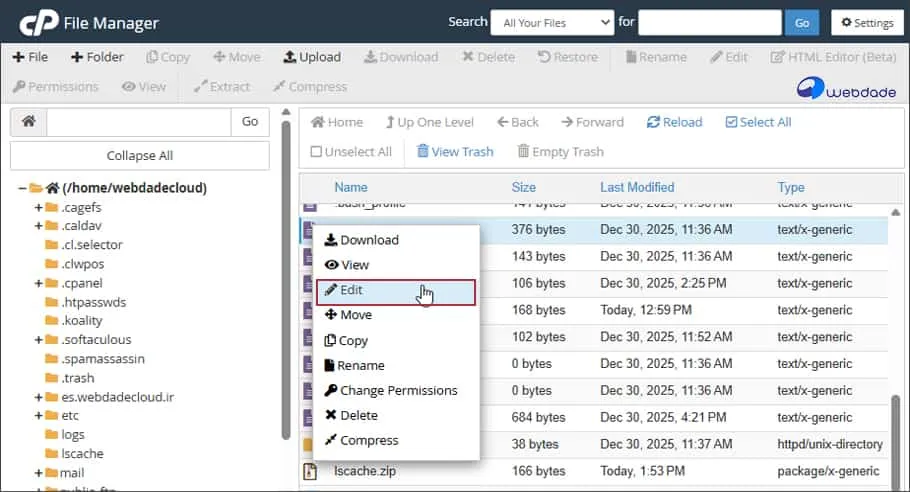Select the .clwpos folder in tree
The height and width of the screenshot is (492, 910).
point(83,264)
